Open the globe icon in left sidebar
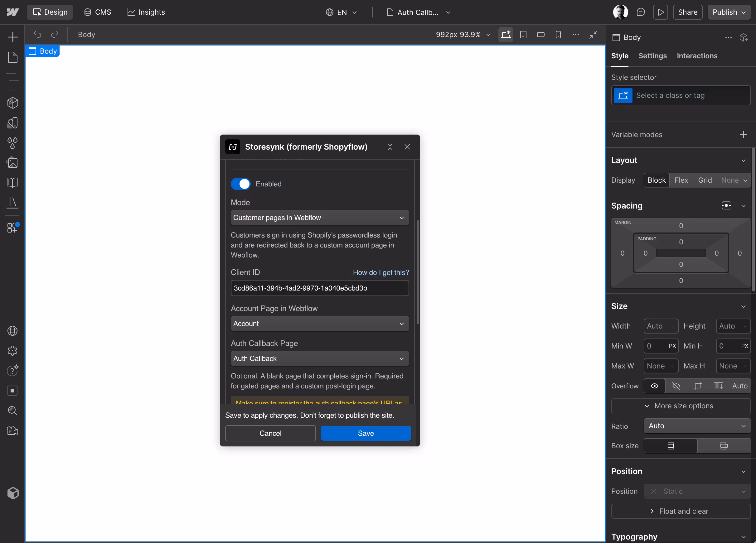 pyautogui.click(x=13, y=331)
